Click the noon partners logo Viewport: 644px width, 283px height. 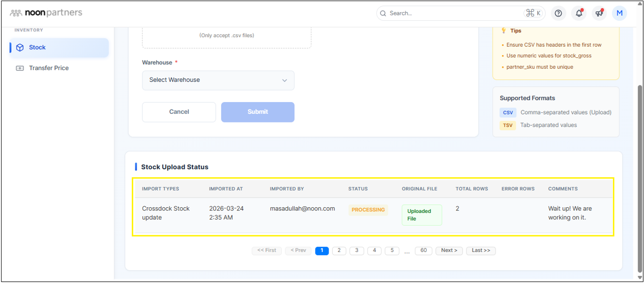(x=46, y=13)
